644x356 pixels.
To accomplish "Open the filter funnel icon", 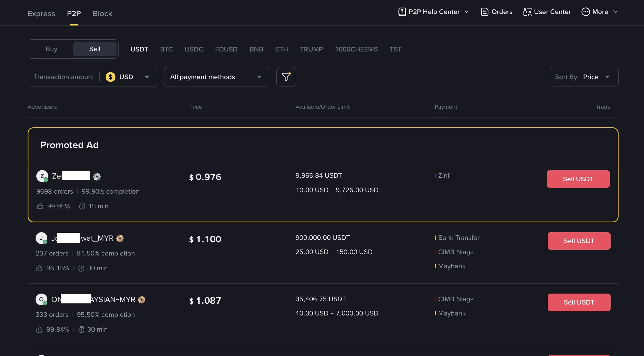I will [x=286, y=77].
